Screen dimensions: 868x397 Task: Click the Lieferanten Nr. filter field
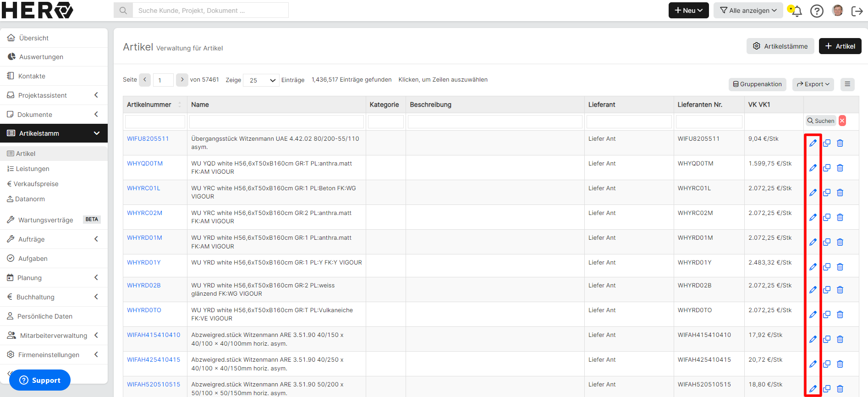click(x=709, y=121)
